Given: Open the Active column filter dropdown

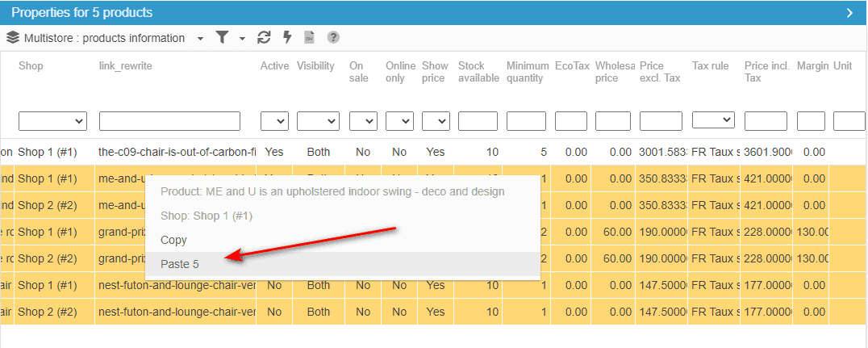Looking at the screenshot, I should click(274, 121).
